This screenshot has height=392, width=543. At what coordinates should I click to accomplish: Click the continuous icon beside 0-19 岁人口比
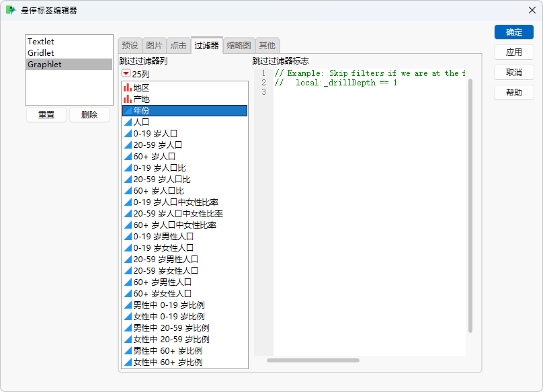tap(128, 167)
